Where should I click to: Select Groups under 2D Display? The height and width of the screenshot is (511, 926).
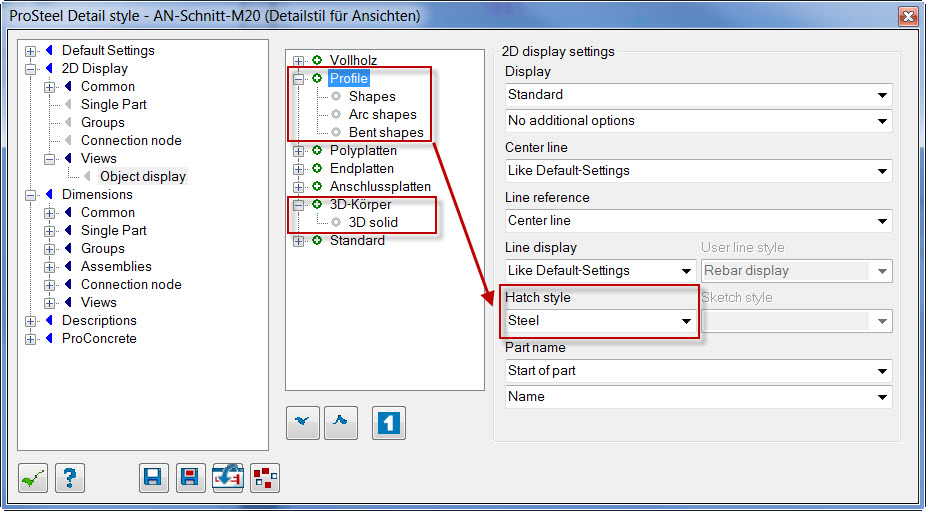[103, 123]
